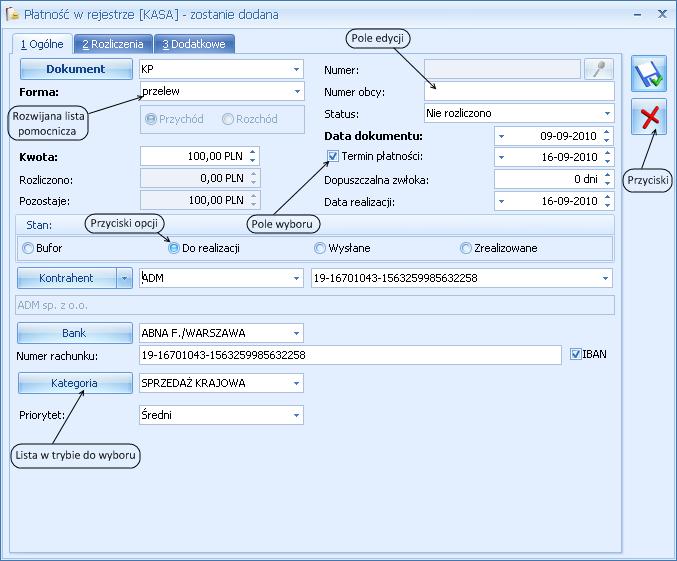Select the Zrealizowane radio button
677x561 pixels.
pos(465,248)
